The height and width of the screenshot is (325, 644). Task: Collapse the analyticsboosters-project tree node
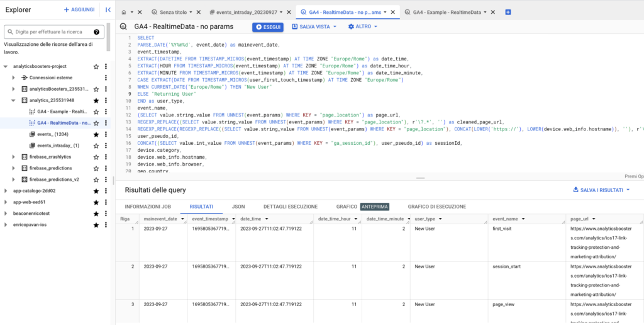(5, 66)
